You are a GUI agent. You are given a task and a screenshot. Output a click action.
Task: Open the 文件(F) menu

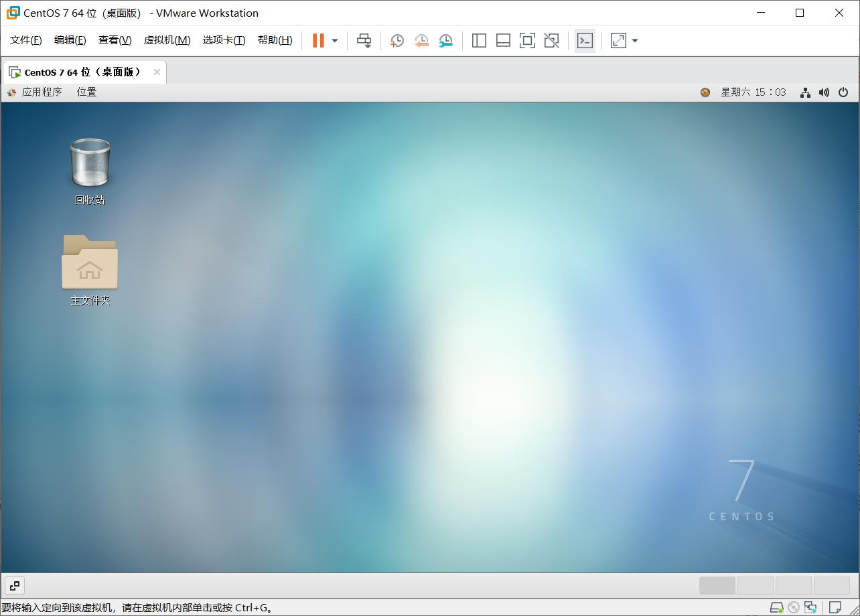(x=26, y=40)
